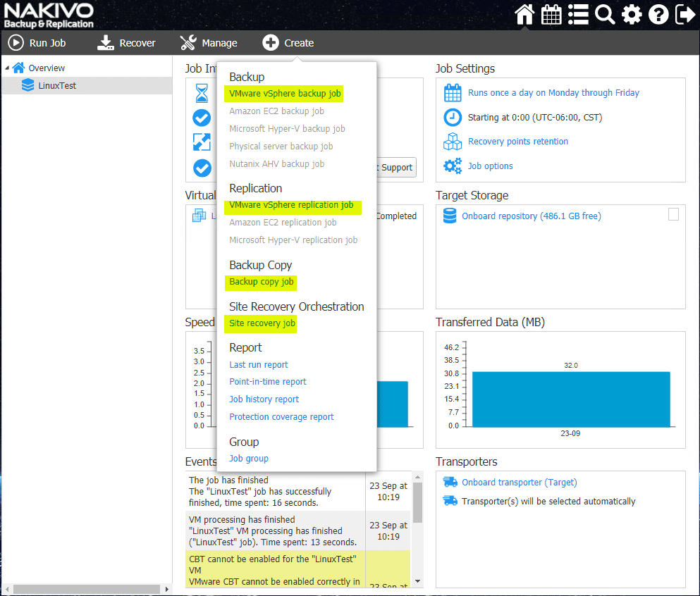Click the left panel scroll right arrow
Screen dimensions: 700x596
pos(167,590)
